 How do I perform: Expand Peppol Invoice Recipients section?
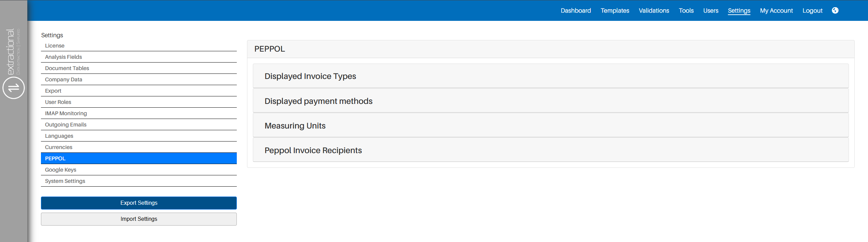313,150
